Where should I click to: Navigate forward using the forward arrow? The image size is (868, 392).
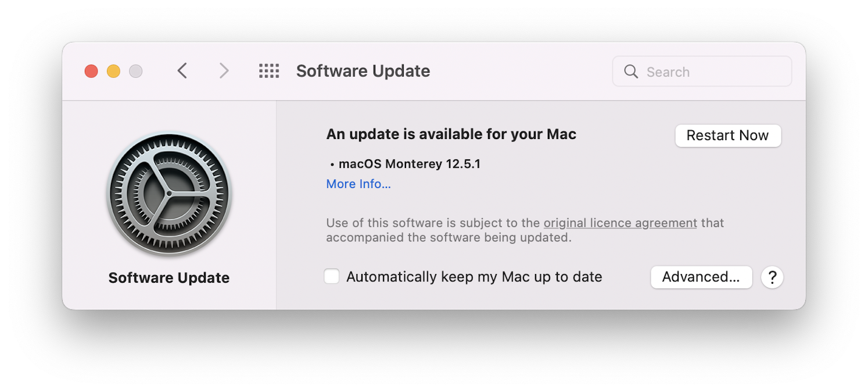coord(224,70)
